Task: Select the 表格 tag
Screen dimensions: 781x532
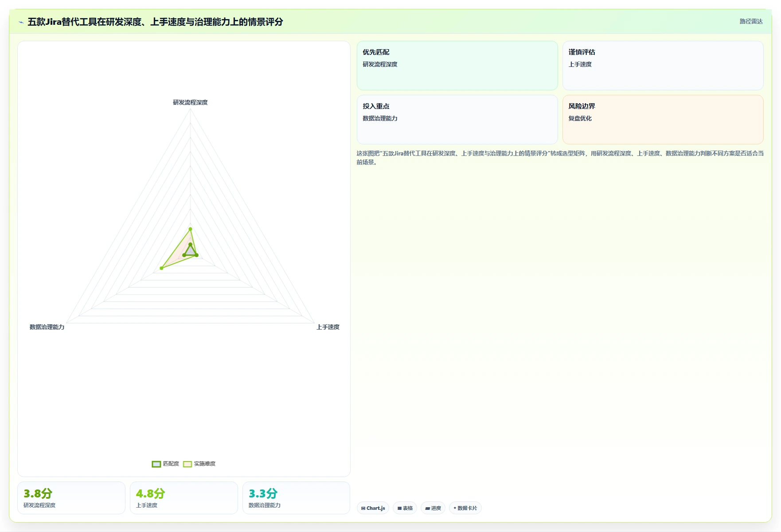Action: pos(405,508)
